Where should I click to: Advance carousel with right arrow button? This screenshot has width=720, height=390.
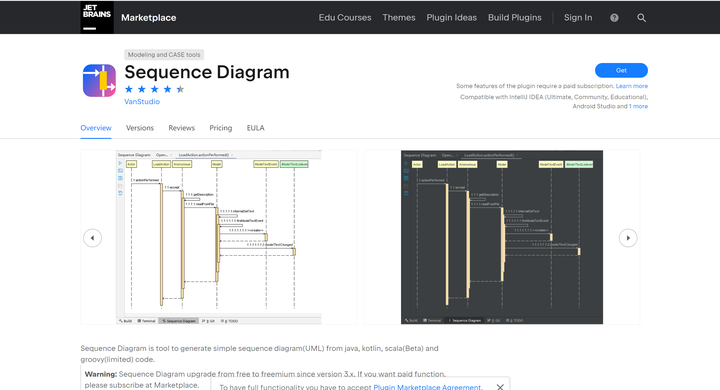point(628,238)
